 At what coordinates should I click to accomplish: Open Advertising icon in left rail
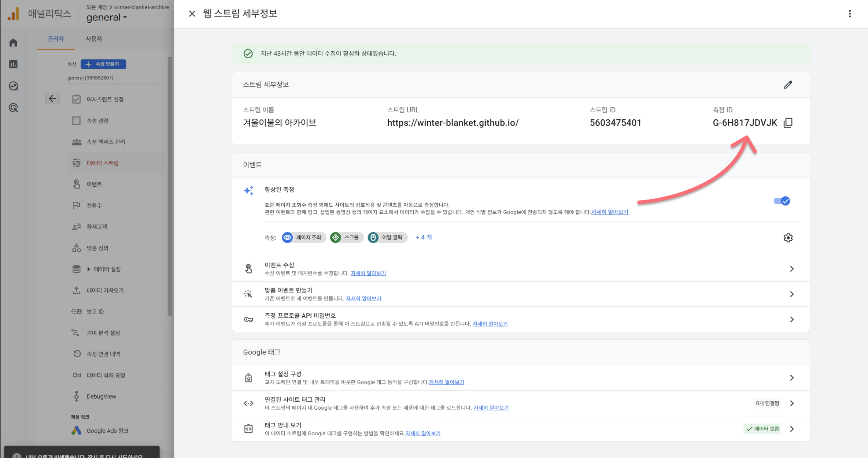point(13,108)
